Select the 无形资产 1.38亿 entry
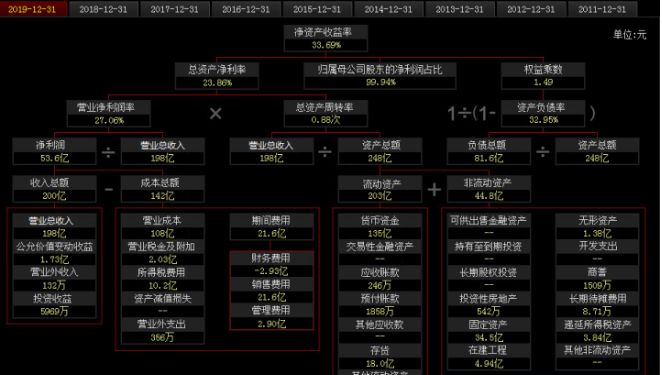The image size is (662, 375). (597, 226)
